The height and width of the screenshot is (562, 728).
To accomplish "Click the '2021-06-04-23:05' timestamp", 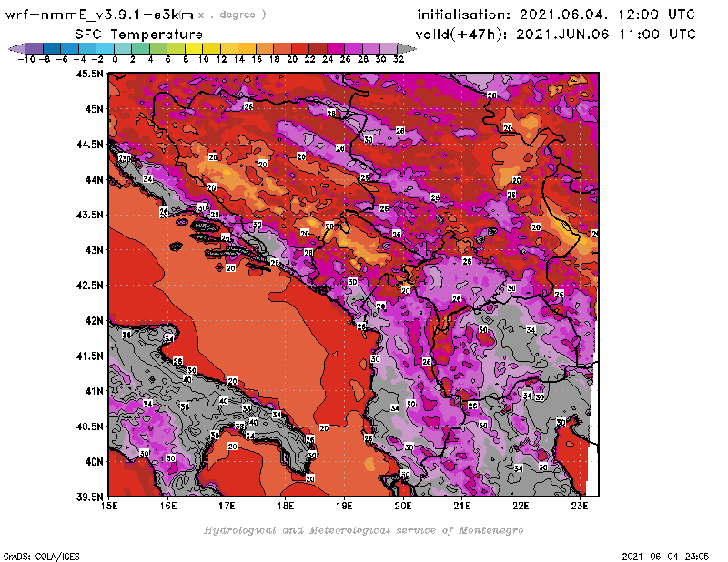I will pos(665,557).
